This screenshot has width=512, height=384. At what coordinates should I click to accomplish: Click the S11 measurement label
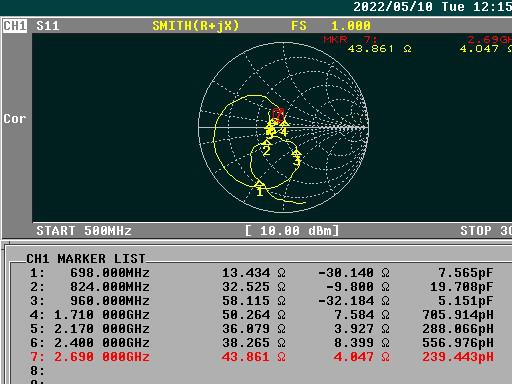[48, 26]
